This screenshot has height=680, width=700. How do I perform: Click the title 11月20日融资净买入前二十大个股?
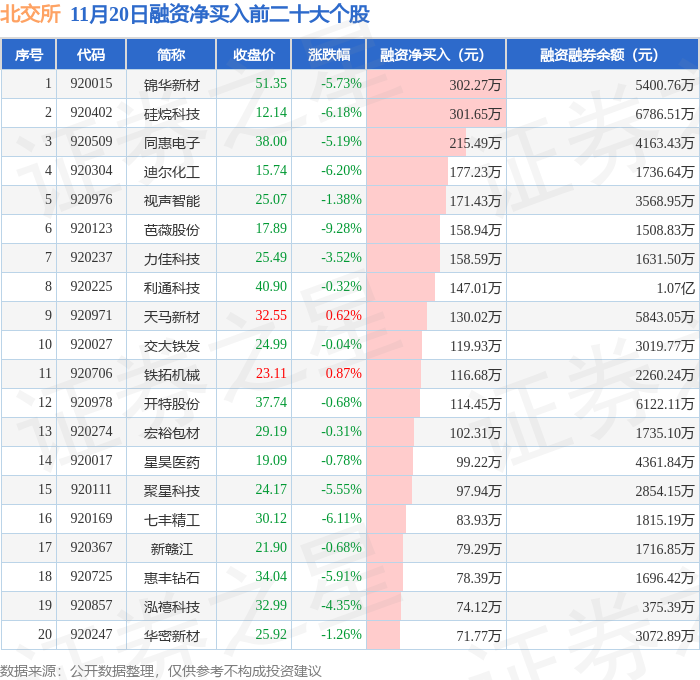[220, 14]
